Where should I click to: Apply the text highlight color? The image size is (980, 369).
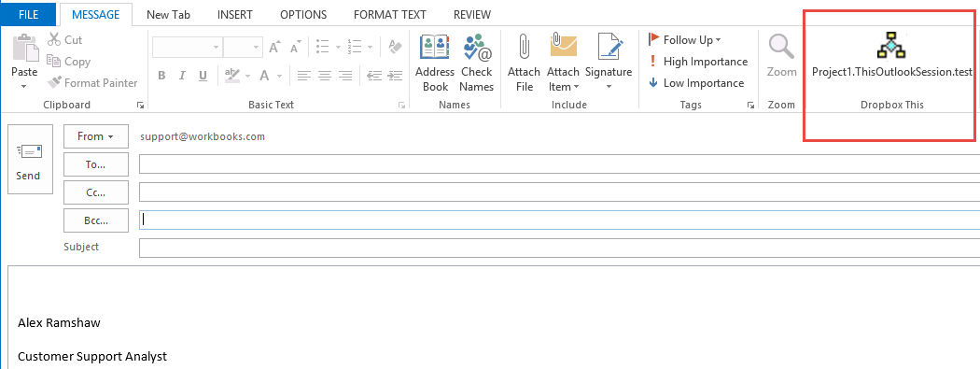[x=232, y=76]
